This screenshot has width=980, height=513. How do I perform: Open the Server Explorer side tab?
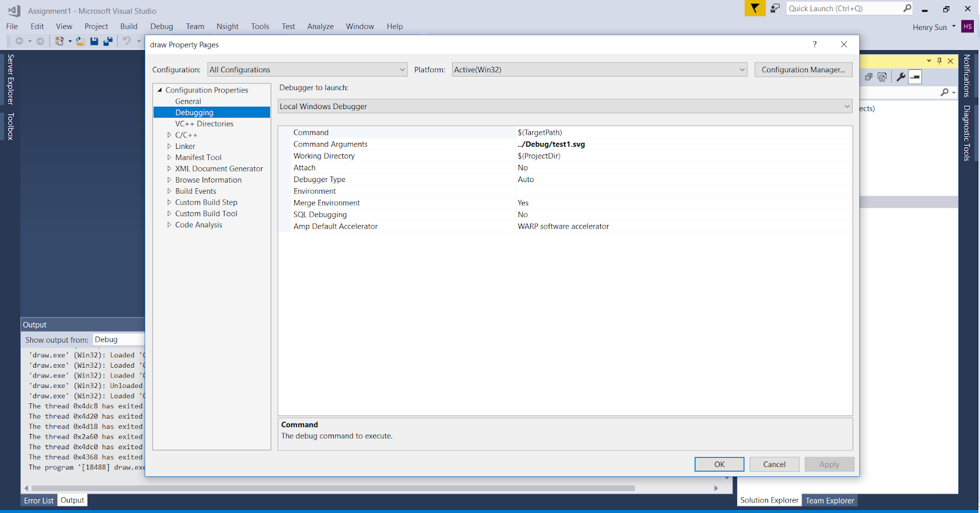click(10, 80)
